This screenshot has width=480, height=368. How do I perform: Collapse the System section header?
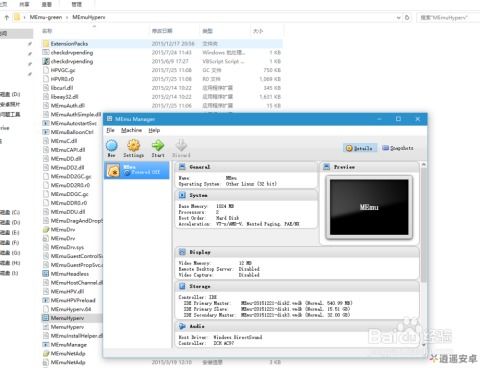[246, 195]
